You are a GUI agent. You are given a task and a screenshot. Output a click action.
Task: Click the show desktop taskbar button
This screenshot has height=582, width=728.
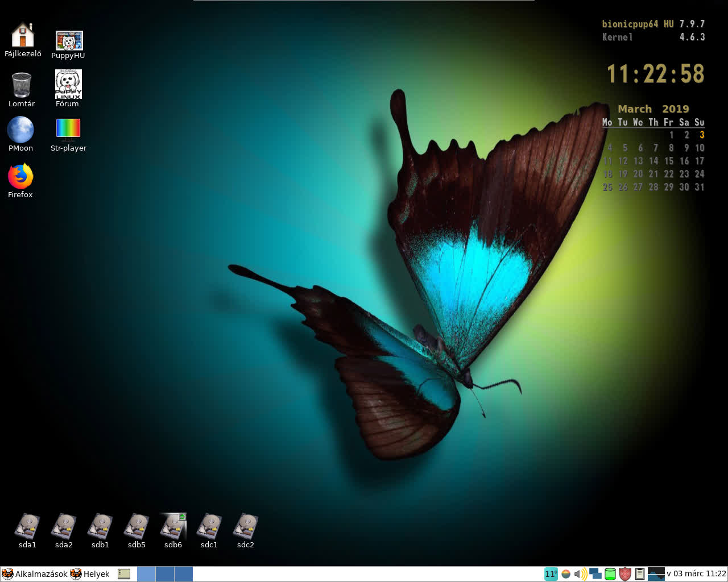pyautogui.click(x=124, y=574)
